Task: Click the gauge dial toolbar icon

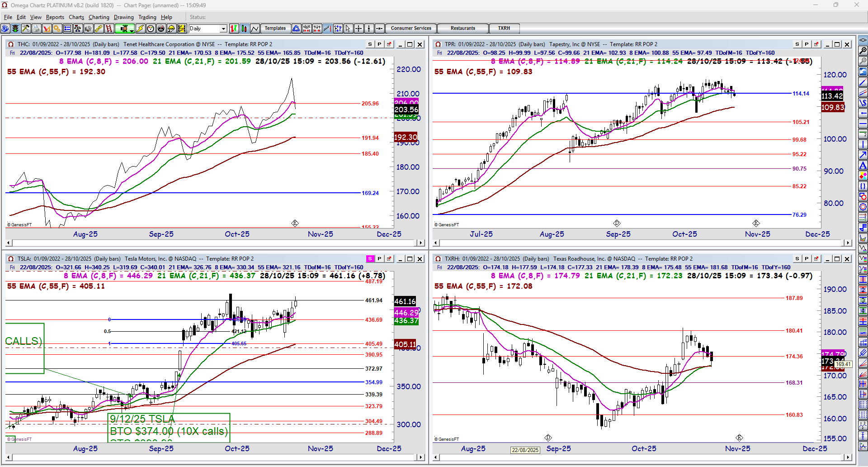Action: (151, 29)
